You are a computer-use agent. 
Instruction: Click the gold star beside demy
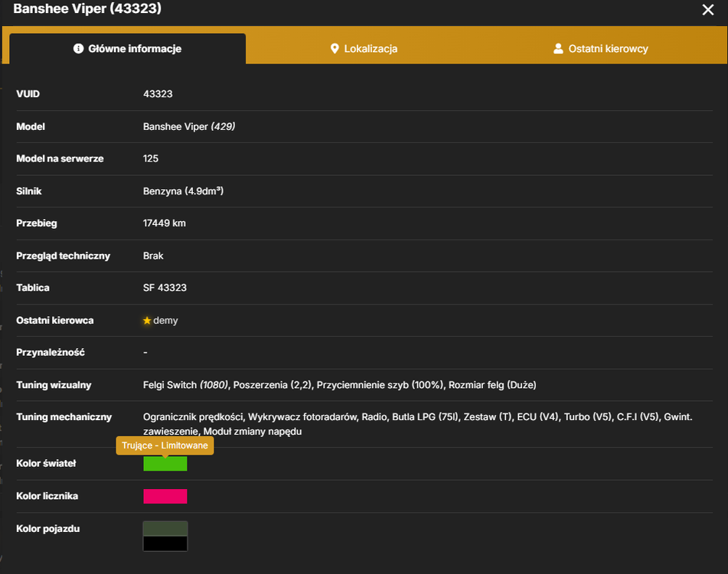point(147,321)
